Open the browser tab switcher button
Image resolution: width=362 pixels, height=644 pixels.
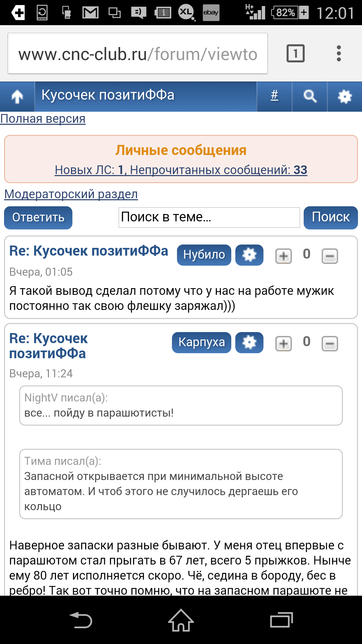click(295, 53)
